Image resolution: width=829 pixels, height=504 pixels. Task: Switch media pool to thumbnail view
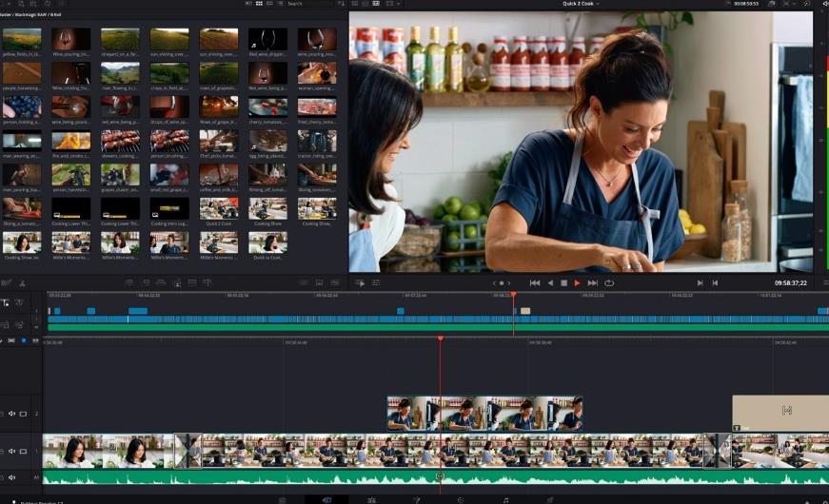pos(259,4)
